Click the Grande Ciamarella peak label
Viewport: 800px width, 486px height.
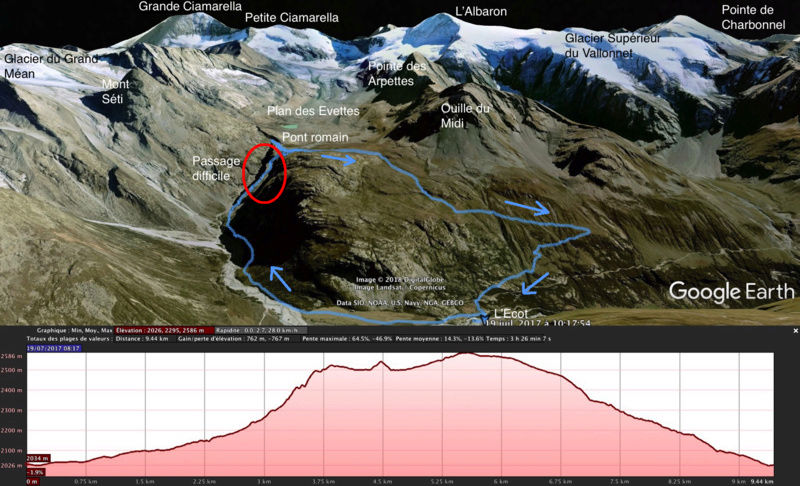[x=190, y=7]
